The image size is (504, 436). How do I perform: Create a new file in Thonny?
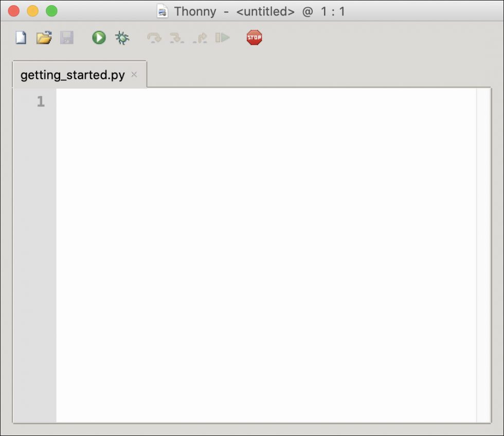coord(20,37)
